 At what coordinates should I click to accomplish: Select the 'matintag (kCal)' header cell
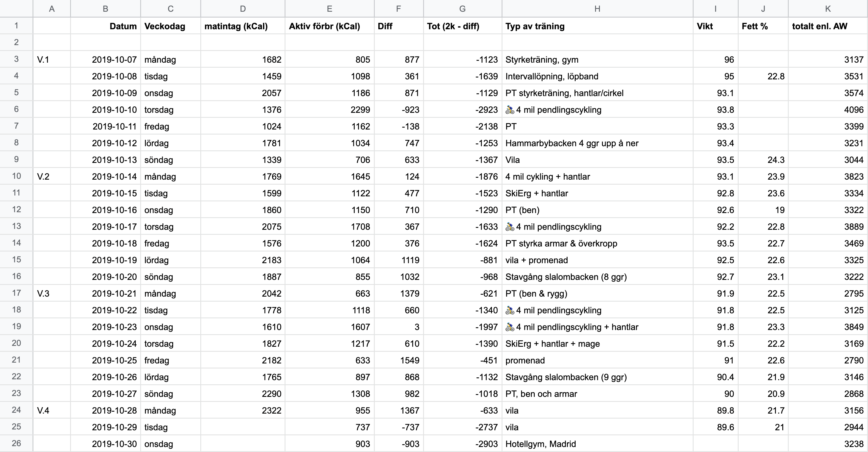243,26
